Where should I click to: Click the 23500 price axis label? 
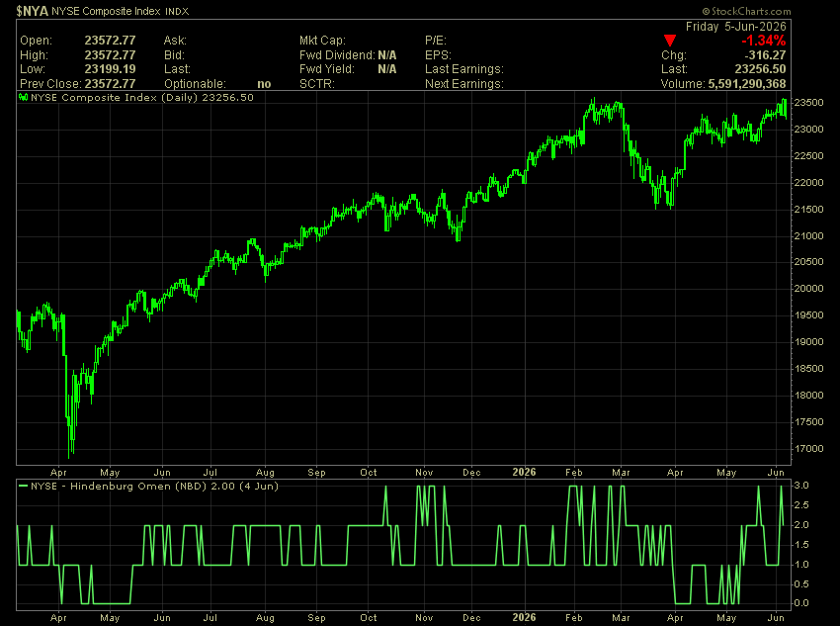click(x=809, y=103)
